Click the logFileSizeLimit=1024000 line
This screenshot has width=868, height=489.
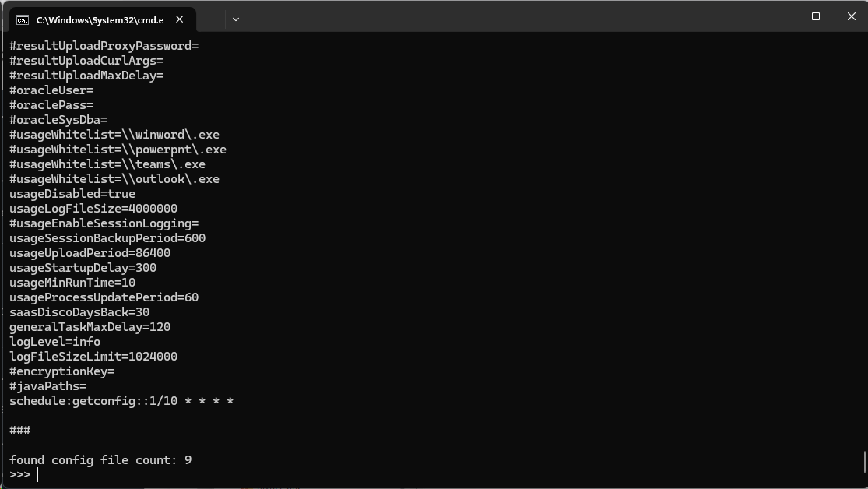point(93,357)
